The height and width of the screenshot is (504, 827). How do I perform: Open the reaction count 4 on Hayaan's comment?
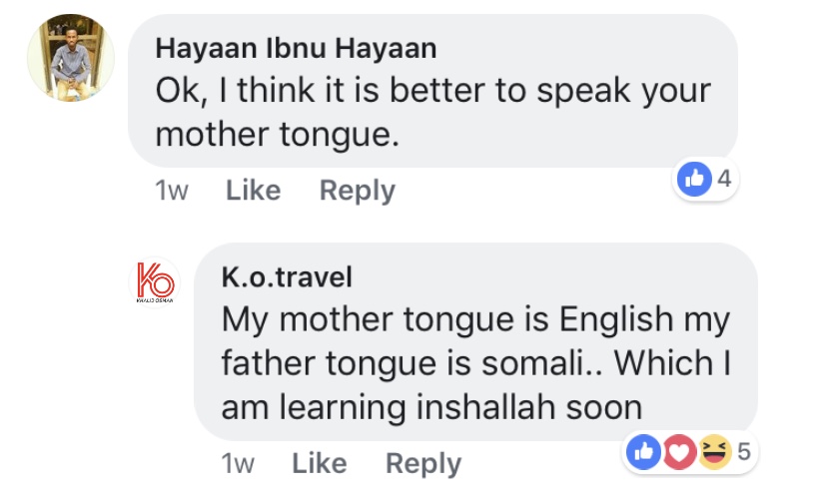724,180
